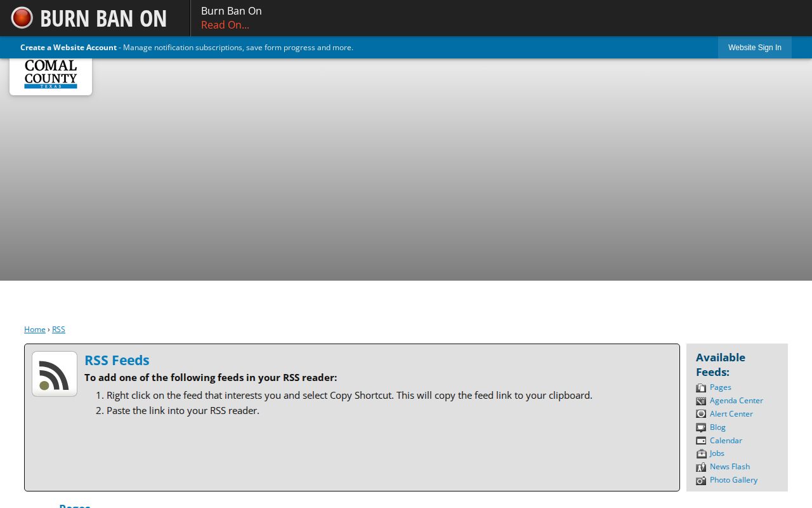Click the Jobs briefcase icon
This screenshot has height=508, width=812.
coord(701,453)
